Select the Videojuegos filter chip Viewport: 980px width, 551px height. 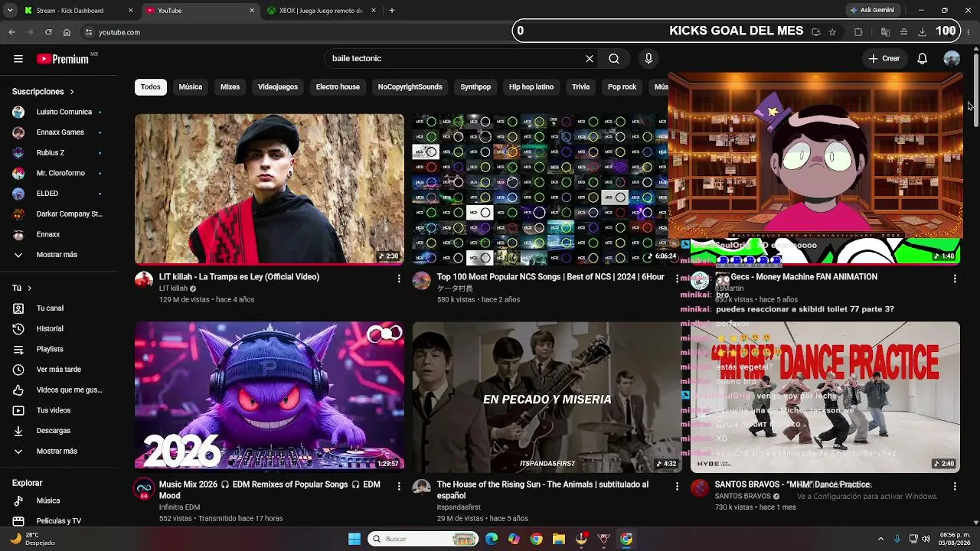[278, 87]
